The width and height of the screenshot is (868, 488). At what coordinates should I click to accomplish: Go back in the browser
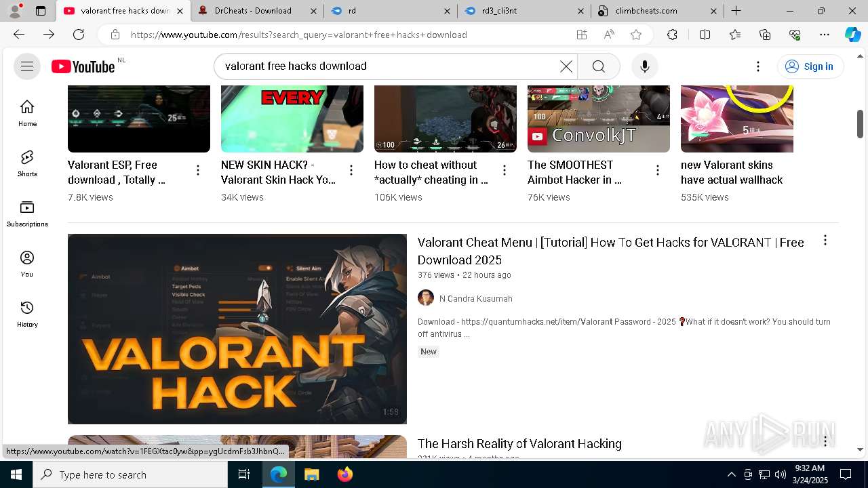(19, 35)
